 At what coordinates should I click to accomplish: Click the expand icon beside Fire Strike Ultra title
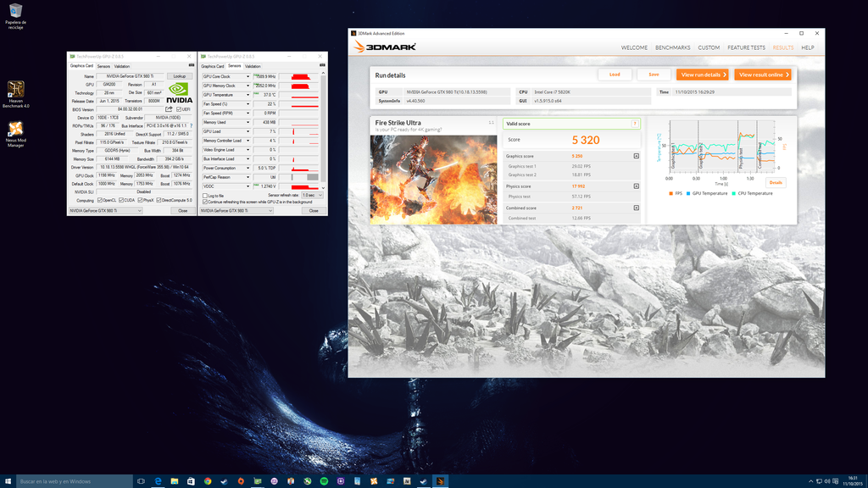491,123
